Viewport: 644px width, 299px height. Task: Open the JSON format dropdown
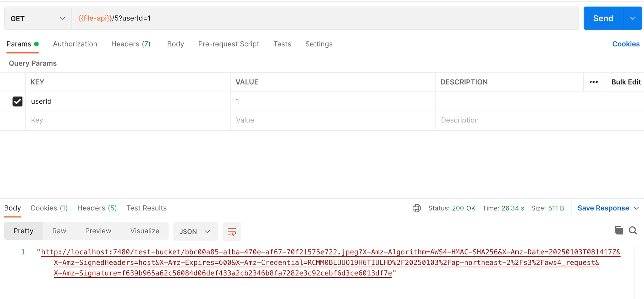pyautogui.click(x=195, y=232)
